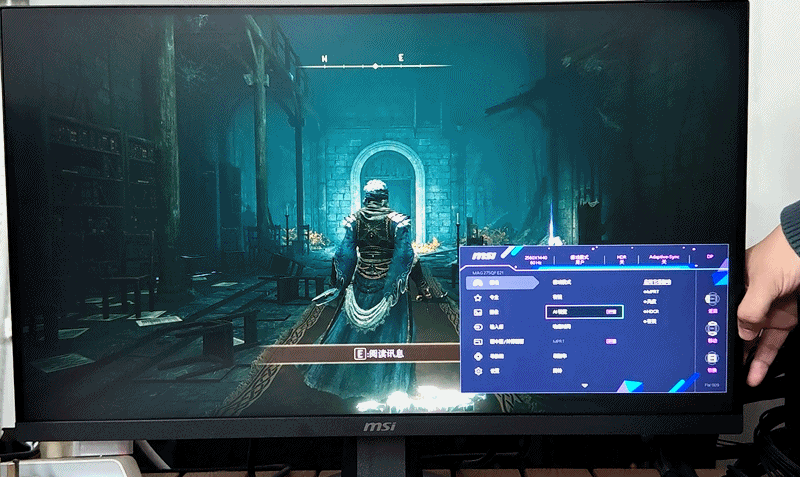
Task: Click the top joystick confirm hint icon
Action: click(712, 299)
